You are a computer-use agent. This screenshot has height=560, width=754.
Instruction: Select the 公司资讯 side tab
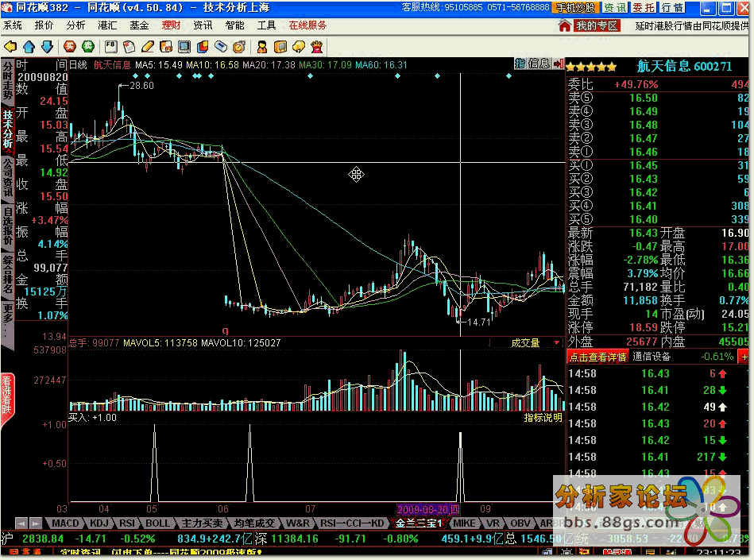point(8,178)
